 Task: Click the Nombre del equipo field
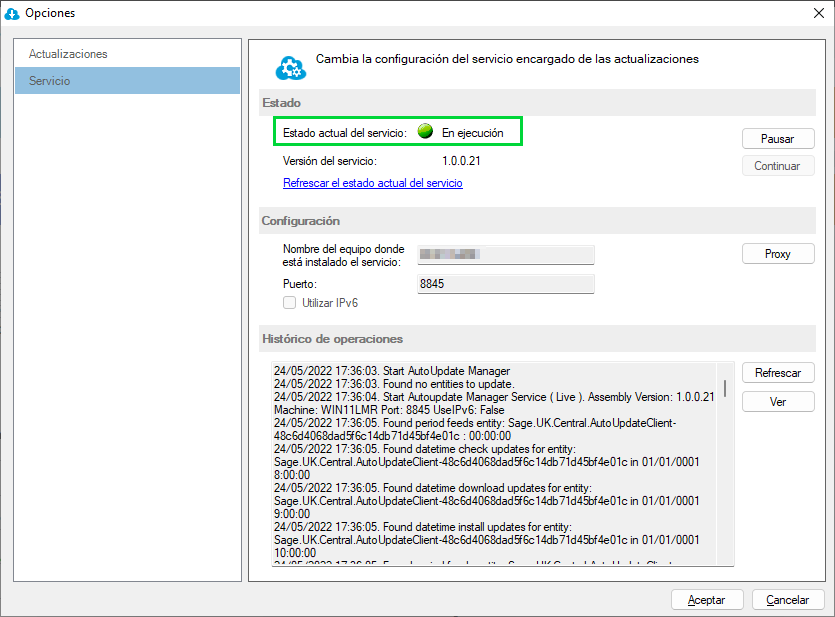[x=505, y=254]
